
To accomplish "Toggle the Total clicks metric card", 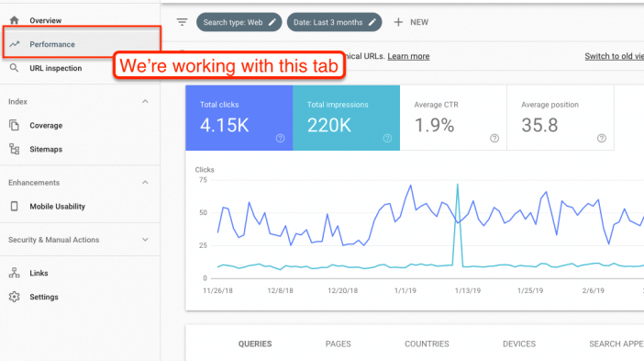I will click(x=239, y=118).
